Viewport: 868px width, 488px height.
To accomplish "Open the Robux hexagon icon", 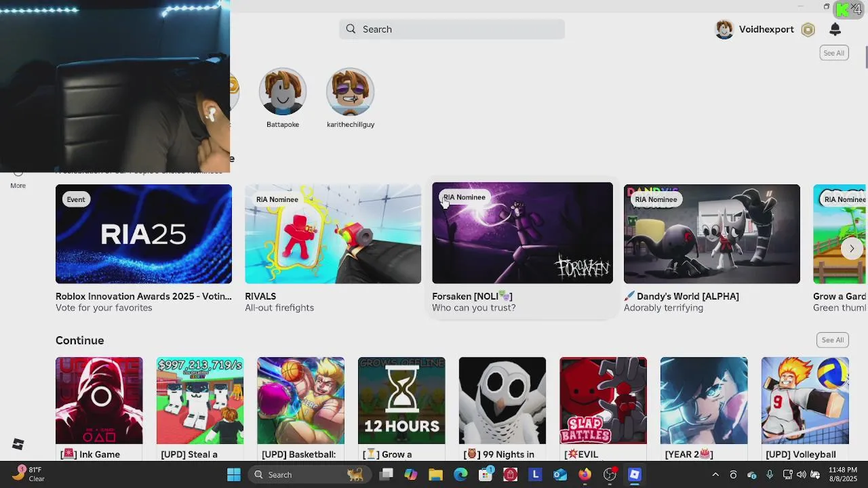I will point(808,29).
